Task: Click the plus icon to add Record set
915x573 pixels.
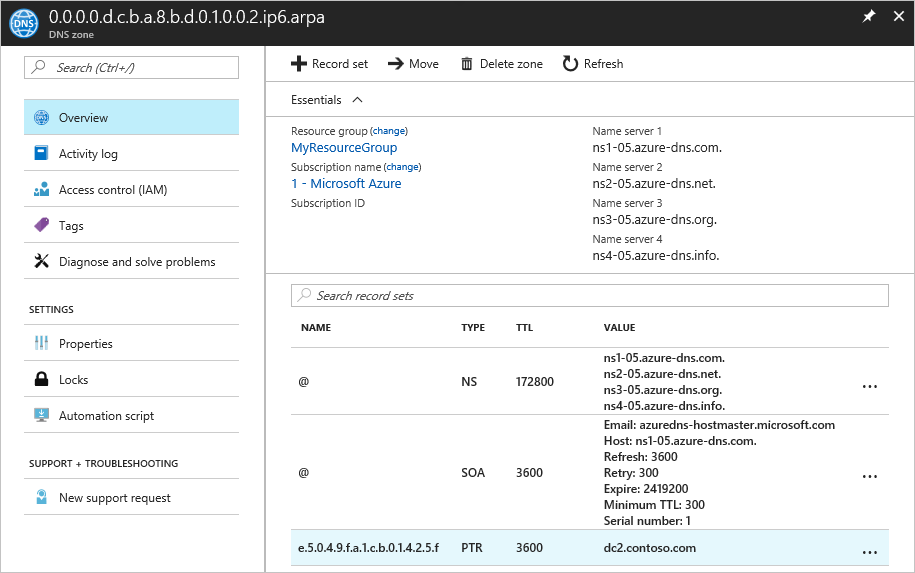Action: click(299, 64)
